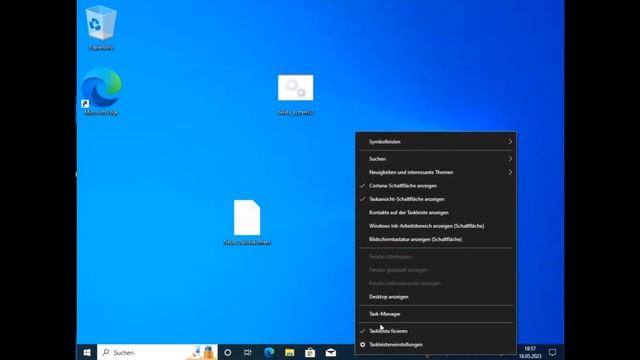
Task: Expand the Symbolleisten submenu
Action: [x=436, y=142]
